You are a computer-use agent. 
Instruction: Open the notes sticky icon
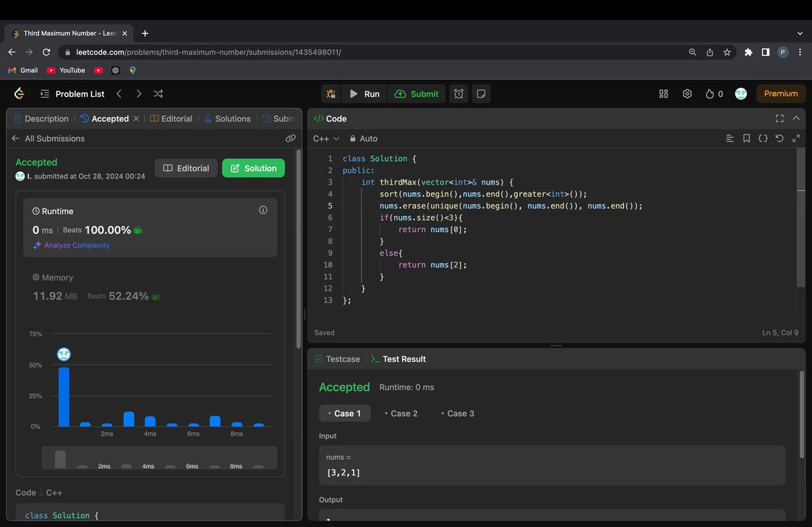481,94
